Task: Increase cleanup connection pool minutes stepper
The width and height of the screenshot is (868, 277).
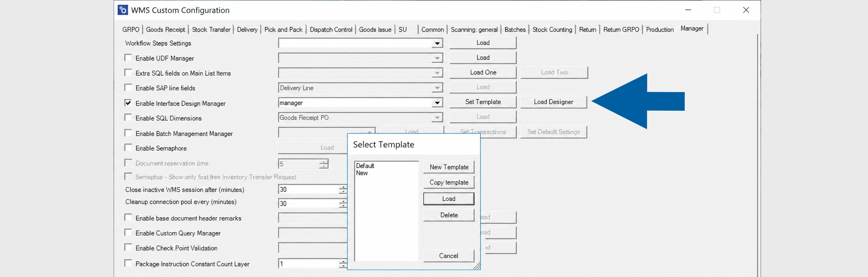Action: point(343,201)
